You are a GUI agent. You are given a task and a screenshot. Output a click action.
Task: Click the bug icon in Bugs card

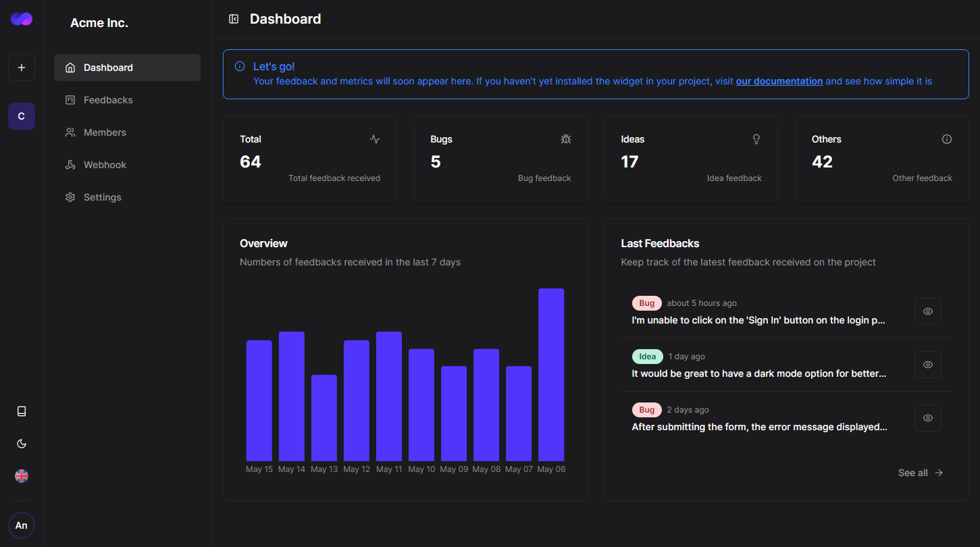(565, 139)
